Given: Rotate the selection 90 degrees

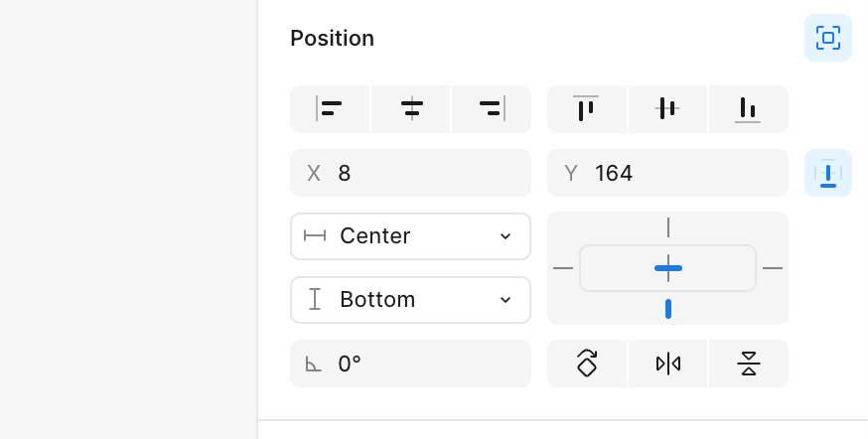Looking at the screenshot, I should tap(586, 364).
